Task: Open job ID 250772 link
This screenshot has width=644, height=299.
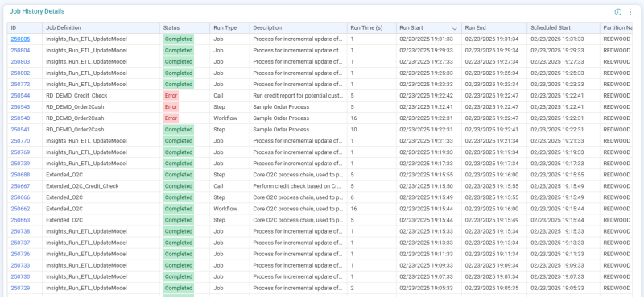Action: click(20, 85)
